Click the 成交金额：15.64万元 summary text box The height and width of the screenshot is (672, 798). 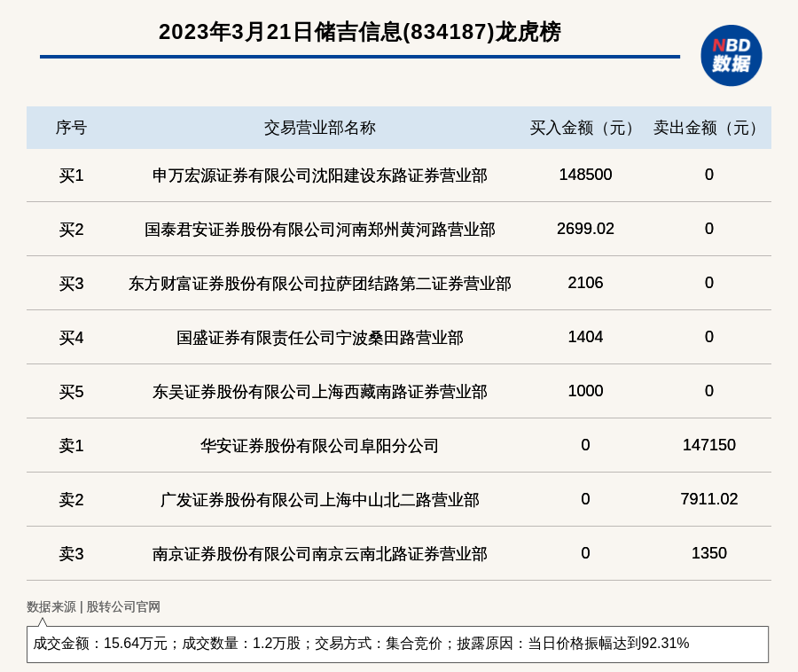397,644
